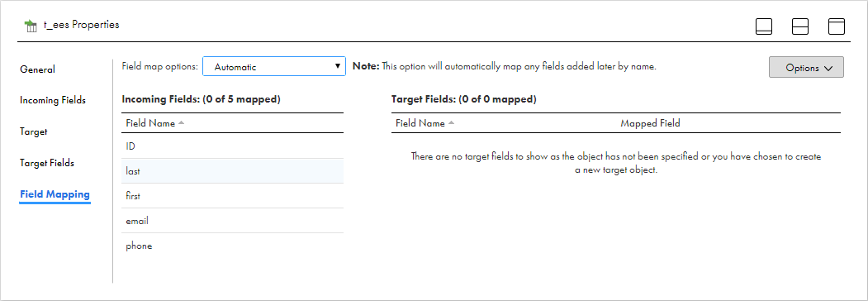Click the no target fields message
Viewport: 868px width, 301px height.
615,164
